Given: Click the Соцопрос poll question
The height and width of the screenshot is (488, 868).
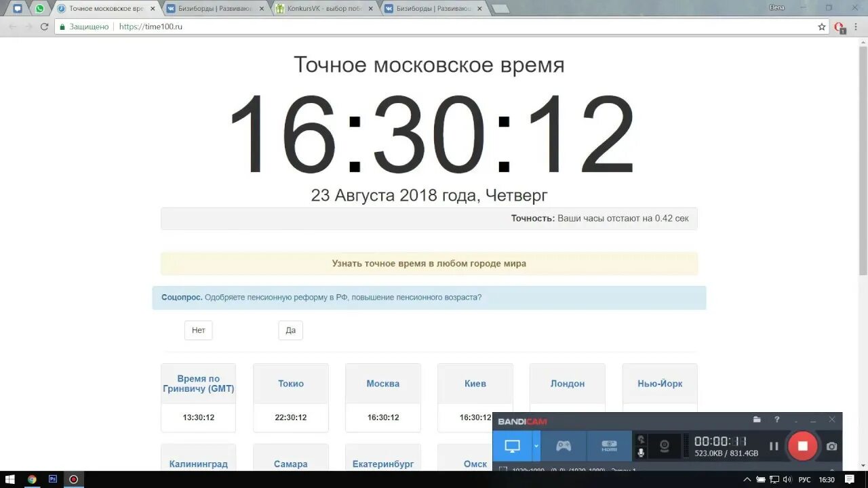Looking at the screenshot, I should click(321, 297).
